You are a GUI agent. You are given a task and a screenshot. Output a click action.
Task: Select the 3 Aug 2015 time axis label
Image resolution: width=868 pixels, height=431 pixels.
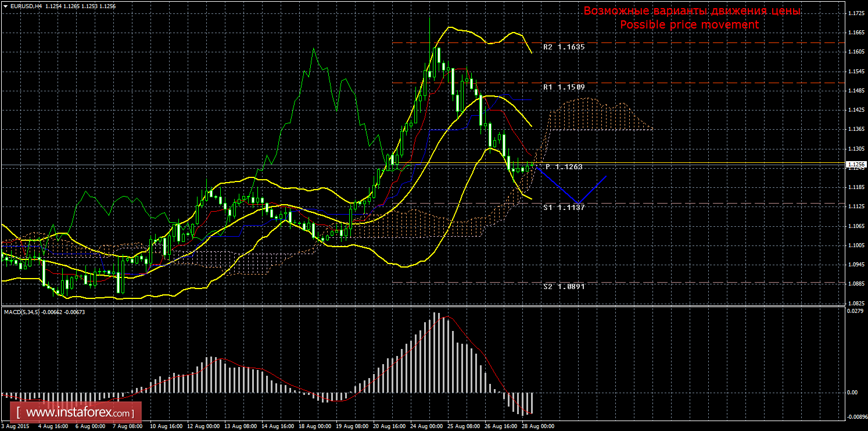pos(15,426)
